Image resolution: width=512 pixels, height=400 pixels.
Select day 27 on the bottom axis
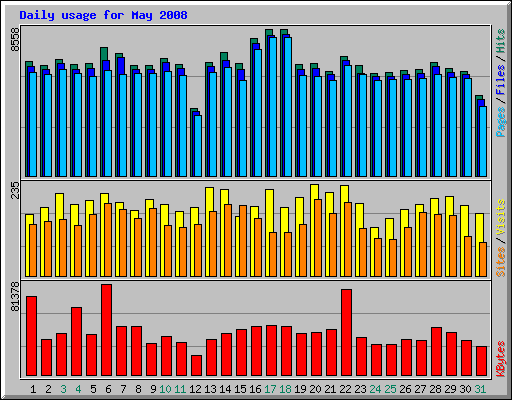coord(420,389)
